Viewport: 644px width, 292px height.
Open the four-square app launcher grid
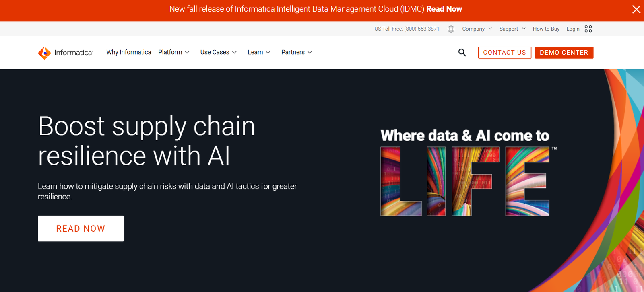(x=588, y=29)
